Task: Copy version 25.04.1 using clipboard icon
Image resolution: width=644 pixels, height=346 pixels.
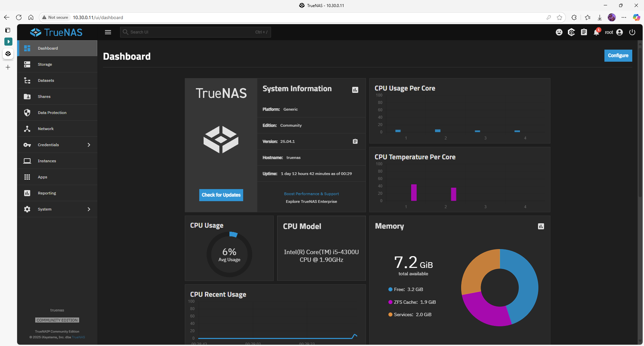Action: (355, 141)
